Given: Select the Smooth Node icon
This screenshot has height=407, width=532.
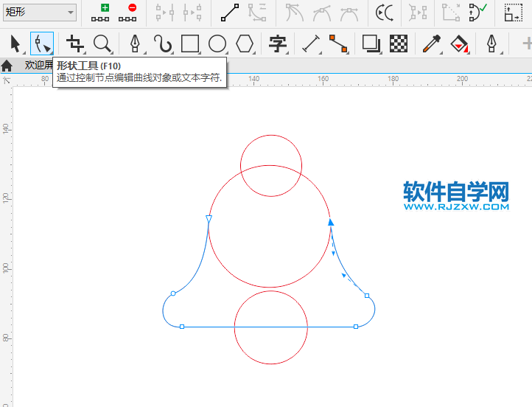Looking at the screenshot, I should (322, 13).
